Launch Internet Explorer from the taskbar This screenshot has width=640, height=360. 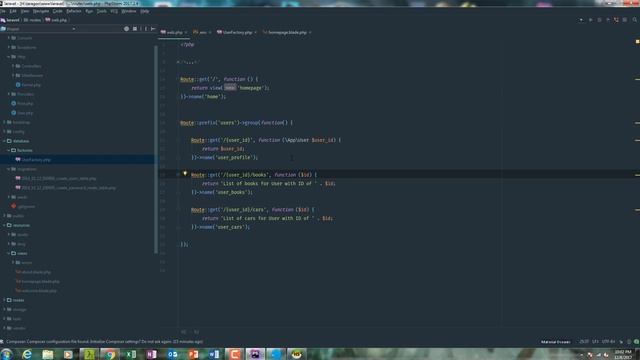point(27,354)
